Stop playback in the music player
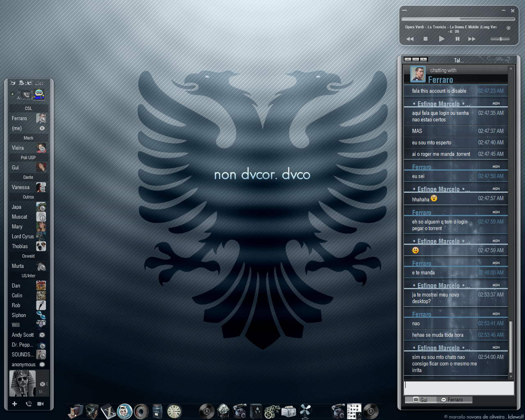 [425, 39]
